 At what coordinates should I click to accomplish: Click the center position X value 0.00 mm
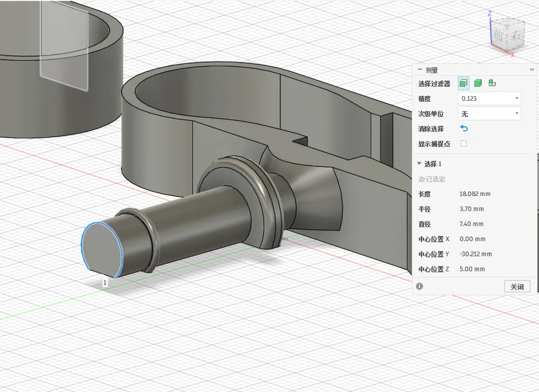pos(472,239)
